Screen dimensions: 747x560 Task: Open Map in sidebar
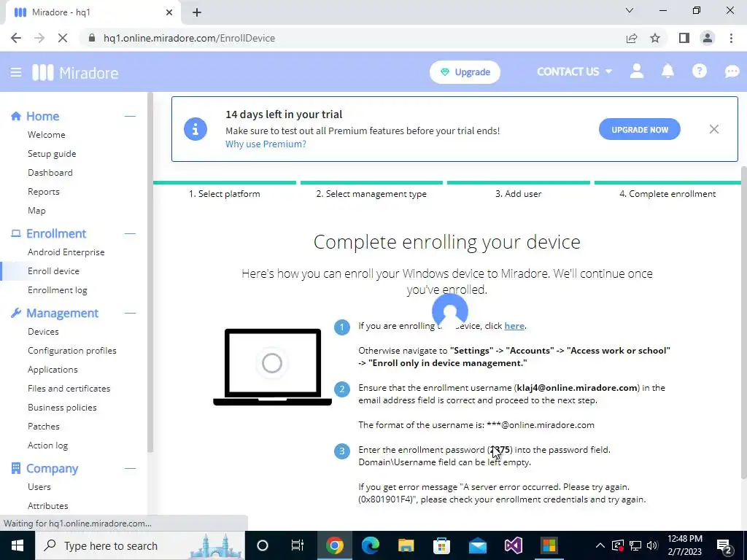[x=36, y=211]
